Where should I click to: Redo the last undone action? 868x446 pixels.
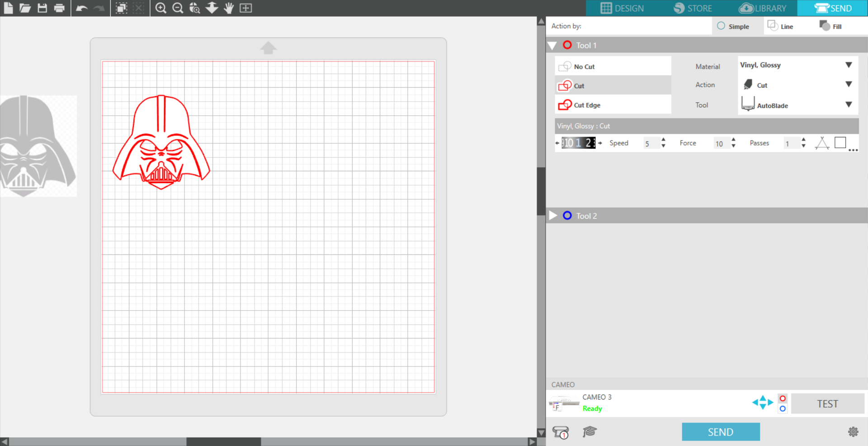coord(99,8)
